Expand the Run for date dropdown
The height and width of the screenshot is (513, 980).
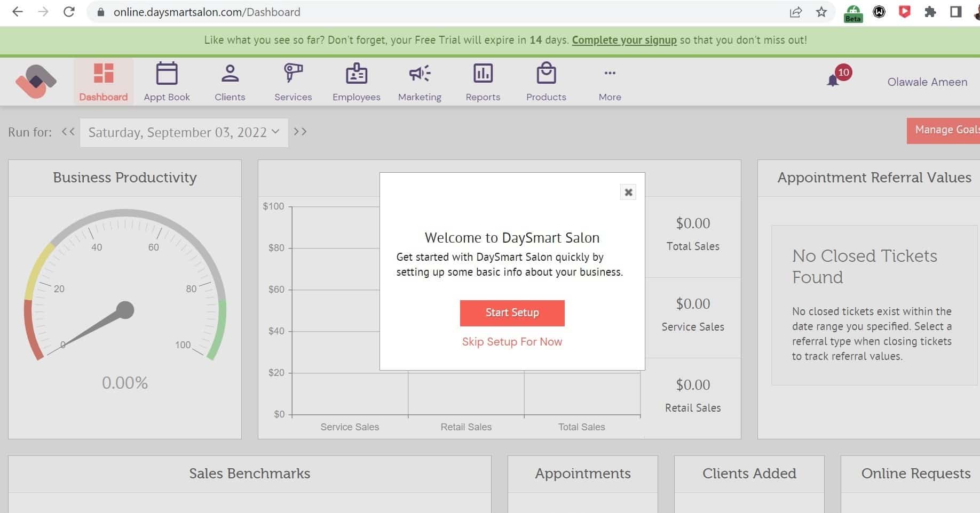[184, 133]
